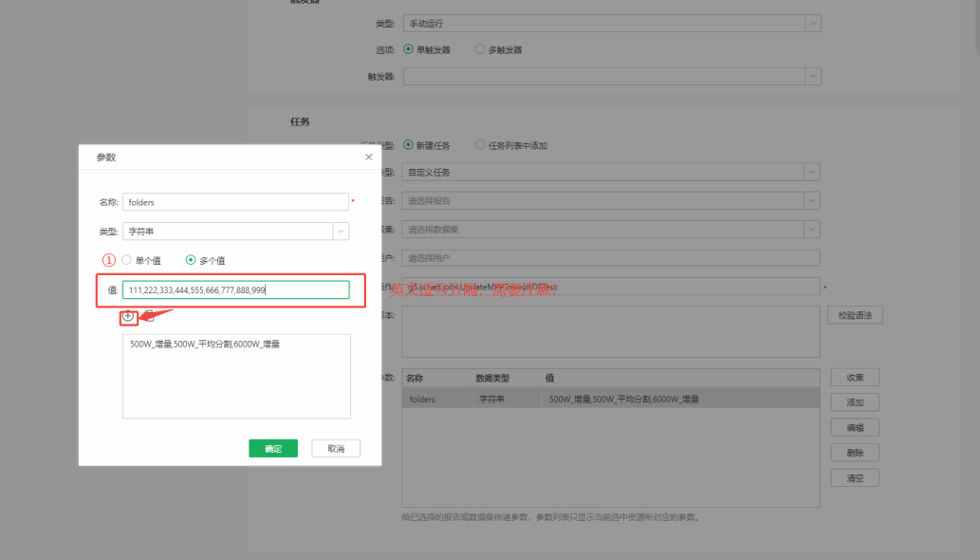Expand the 手动运行 trigger type dropdown

tap(812, 24)
